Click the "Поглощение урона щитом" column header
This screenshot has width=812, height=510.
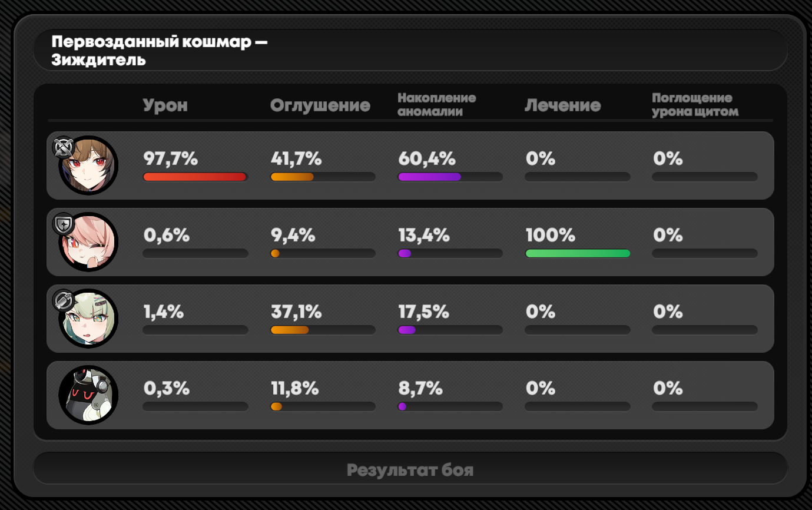(695, 105)
